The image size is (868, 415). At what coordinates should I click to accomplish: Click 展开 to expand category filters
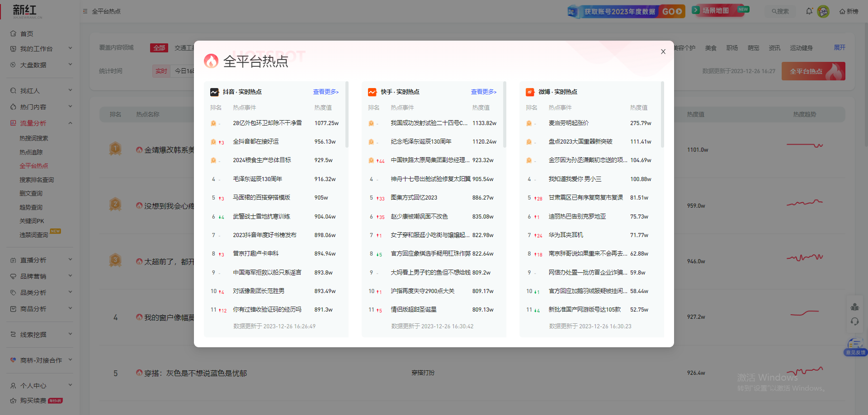pos(840,47)
